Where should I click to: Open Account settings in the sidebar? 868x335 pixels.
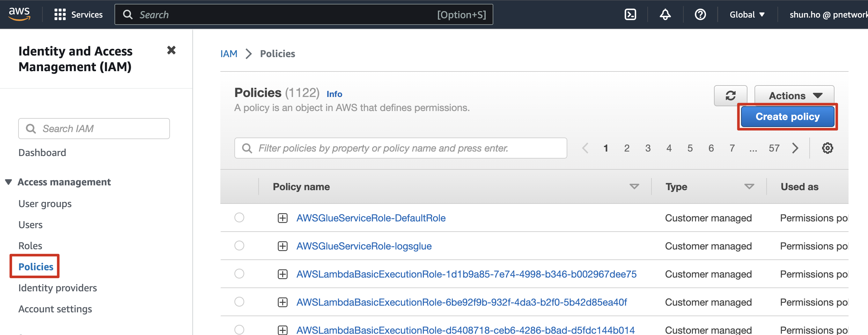[55, 309]
